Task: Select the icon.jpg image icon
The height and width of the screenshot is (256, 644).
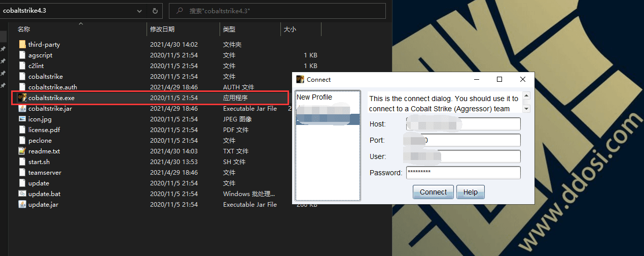Action: (22, 119)
